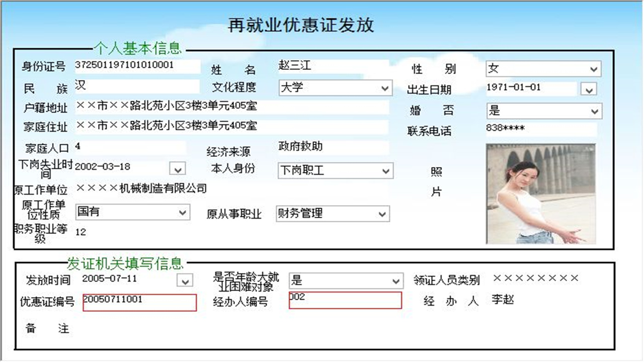Click the red-bordered 优惠证编号 field
The image size is (644, 362).
pos(139,302)
